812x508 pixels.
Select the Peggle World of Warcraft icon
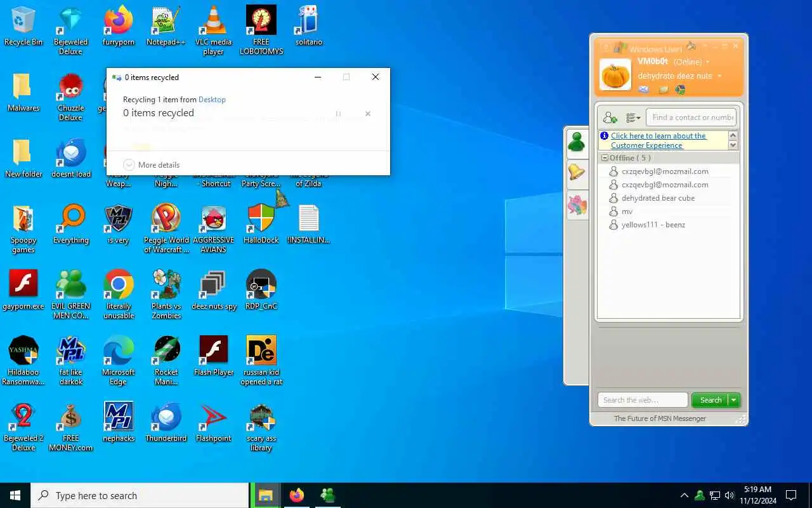tap(166, 229)
